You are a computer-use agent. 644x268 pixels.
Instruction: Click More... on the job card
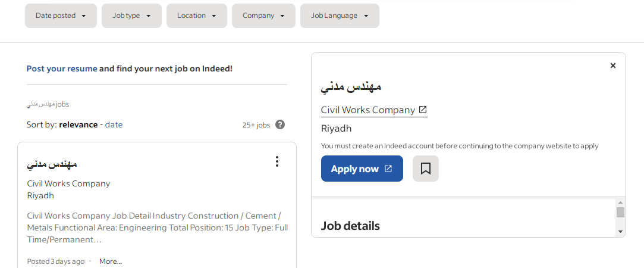(x=111, y=261)
